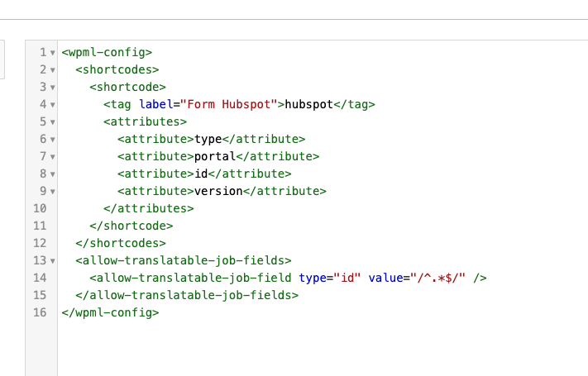Place cursor in "Form Hubspot" label value
Viewport: 588px width, 376px height.
click(229, 104)
